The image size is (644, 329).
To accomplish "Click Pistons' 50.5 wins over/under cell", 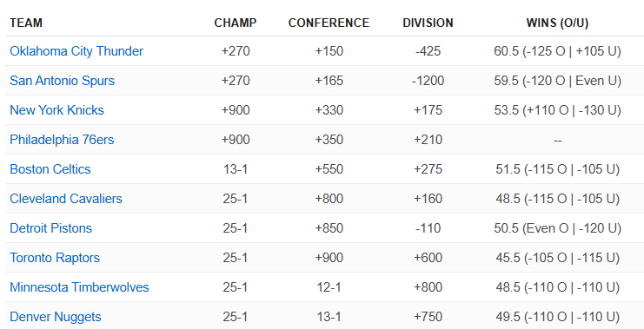I will 557,228.
